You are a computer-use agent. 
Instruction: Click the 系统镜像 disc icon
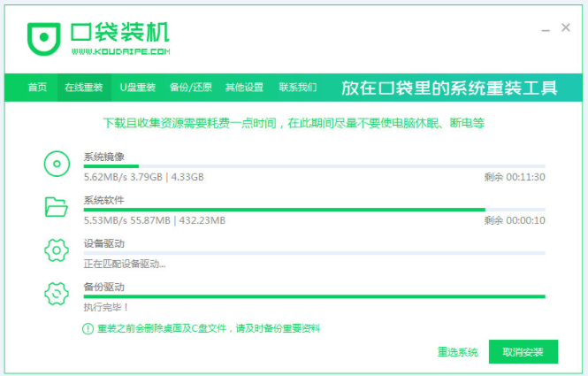click(57, 164)
